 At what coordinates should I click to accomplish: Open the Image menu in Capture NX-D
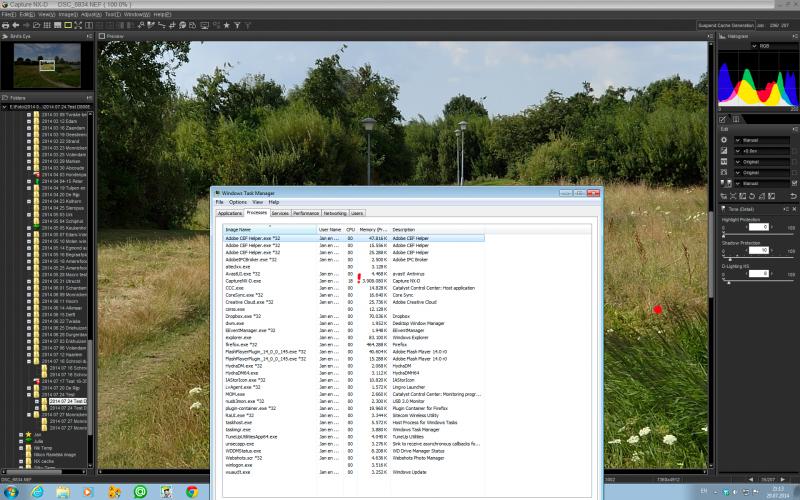pyautogui.click(x=67, y=15)
